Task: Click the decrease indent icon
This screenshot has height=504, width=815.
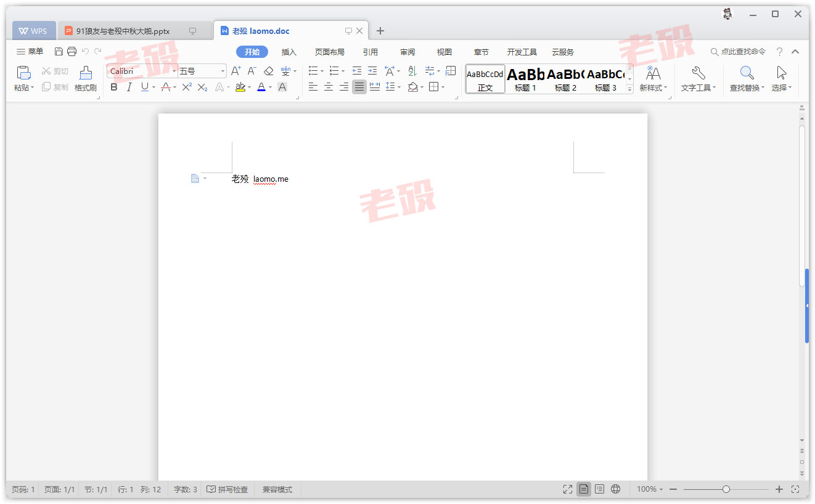Action: pyautogui.click(x=356, y=71)
